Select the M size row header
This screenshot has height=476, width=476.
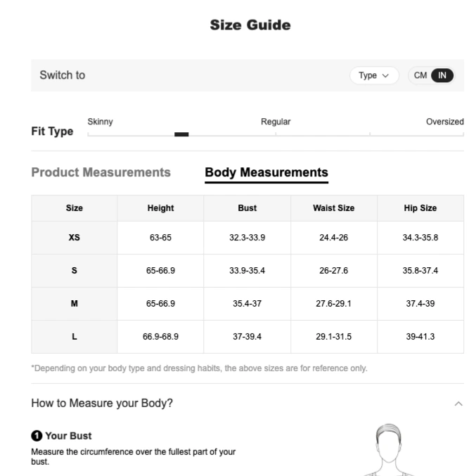74,304
